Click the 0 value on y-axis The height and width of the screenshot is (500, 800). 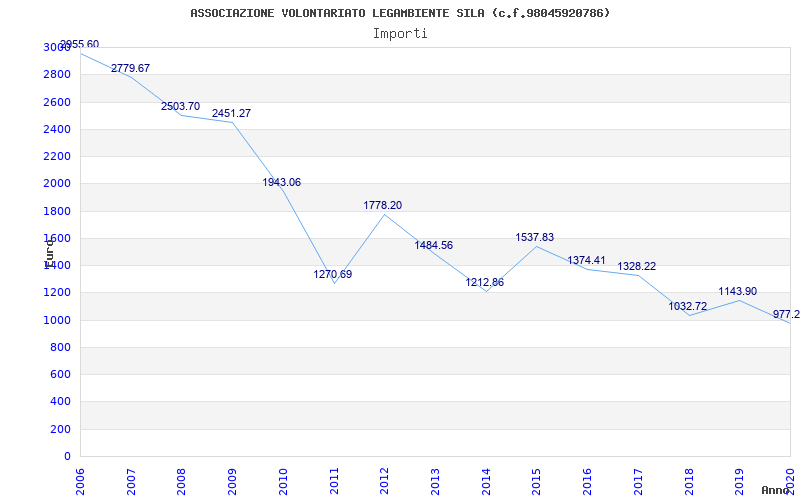tap(67, 457)
